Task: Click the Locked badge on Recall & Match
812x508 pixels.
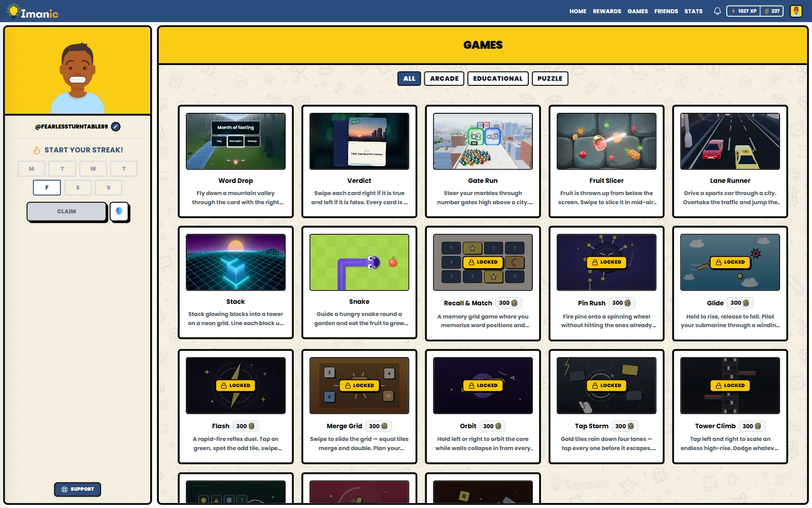Action: point(483,262)
